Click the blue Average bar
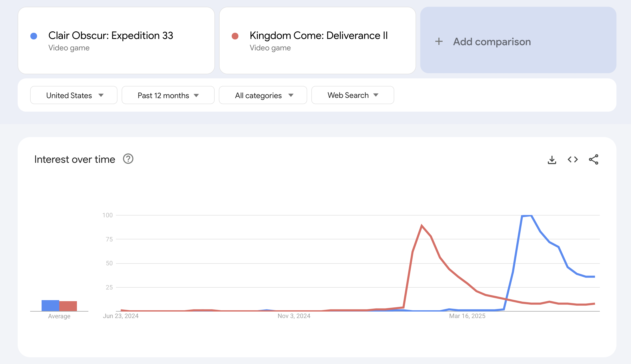The image size is (631, 364). point(50,306)
